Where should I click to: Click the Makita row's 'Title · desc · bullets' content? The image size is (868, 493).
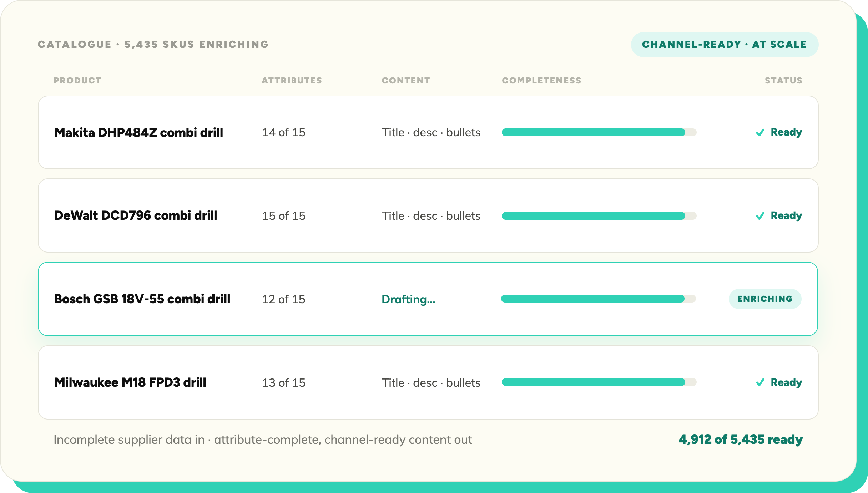tap(431, 132)
